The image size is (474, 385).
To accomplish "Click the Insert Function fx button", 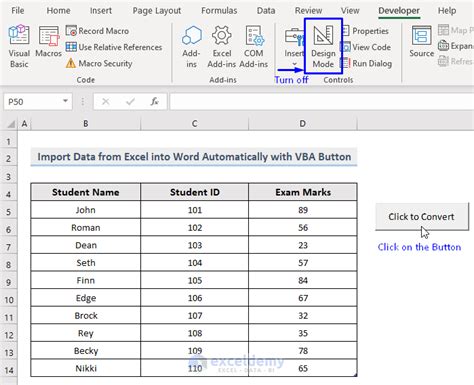I will [x=154, y=101].
